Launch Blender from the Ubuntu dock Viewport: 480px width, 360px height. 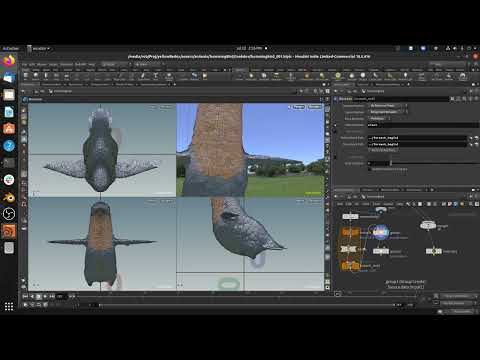point(9,197)
